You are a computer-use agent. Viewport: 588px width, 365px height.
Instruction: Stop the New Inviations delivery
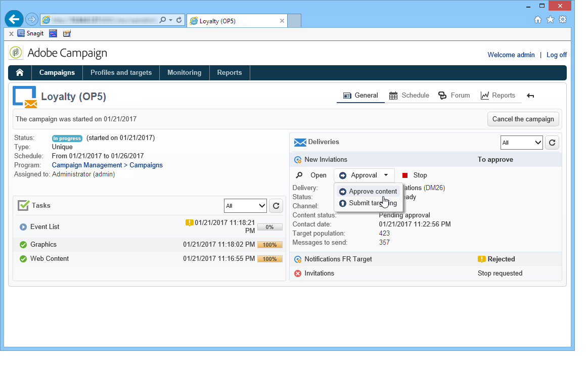click(415, 175)
